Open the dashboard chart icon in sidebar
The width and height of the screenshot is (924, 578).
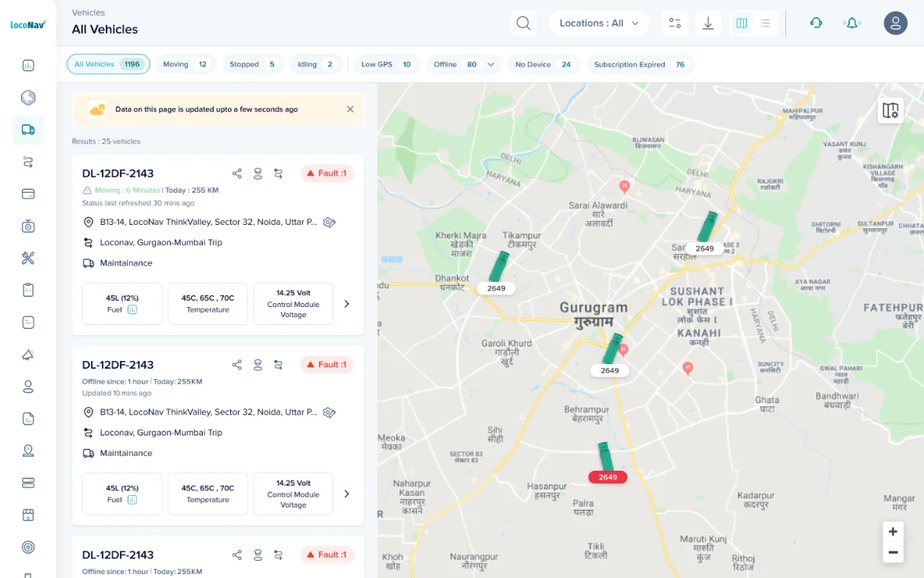pos(28,66)
